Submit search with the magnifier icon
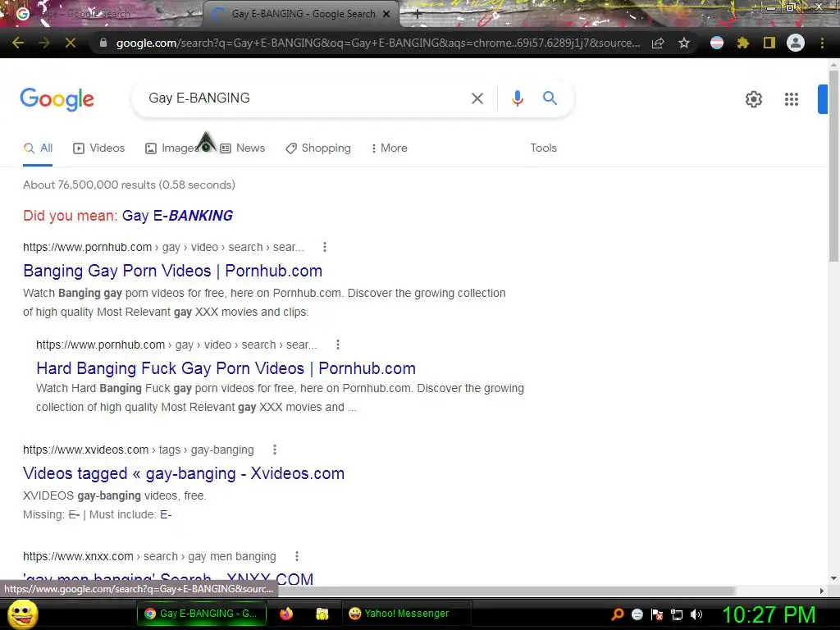The height and width of the screenshot is (630, 840). pos(550,98)
